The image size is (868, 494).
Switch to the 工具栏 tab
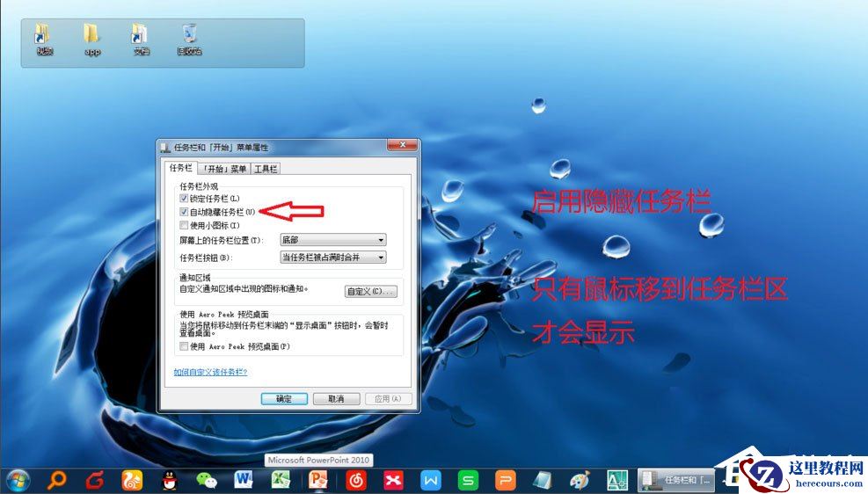(266, 169)
